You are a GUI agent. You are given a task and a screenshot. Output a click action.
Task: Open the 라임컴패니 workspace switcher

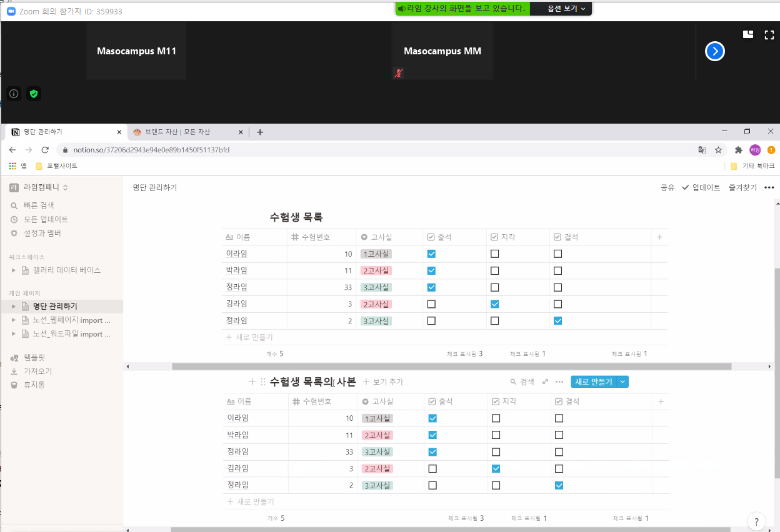coord(39,187)
